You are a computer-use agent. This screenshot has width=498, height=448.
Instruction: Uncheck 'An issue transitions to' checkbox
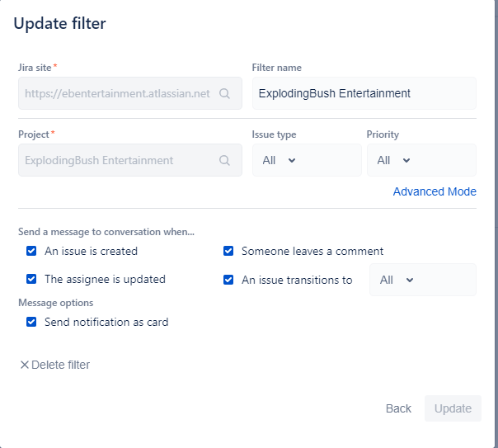click(228, 280)
